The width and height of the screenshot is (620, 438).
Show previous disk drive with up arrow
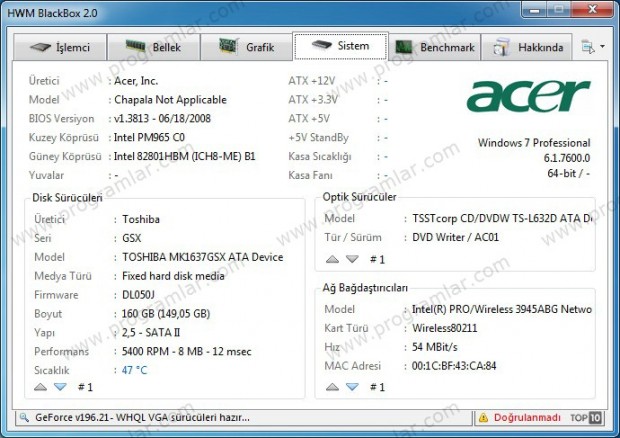coord(40,387)
